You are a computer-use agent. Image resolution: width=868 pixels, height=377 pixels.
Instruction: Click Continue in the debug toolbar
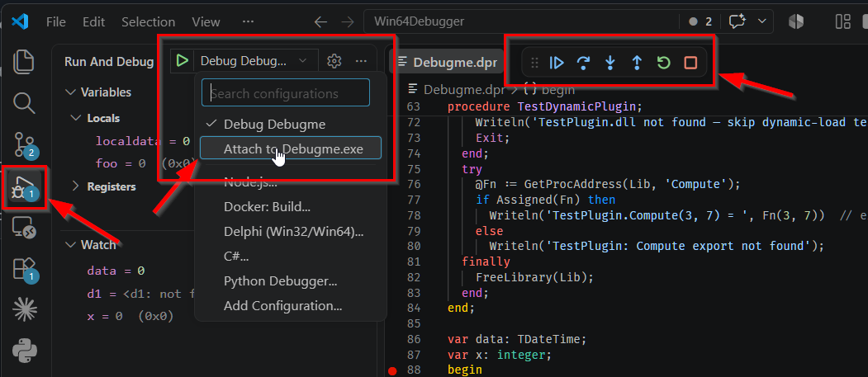pyautogui.click(x=557, y=63)
